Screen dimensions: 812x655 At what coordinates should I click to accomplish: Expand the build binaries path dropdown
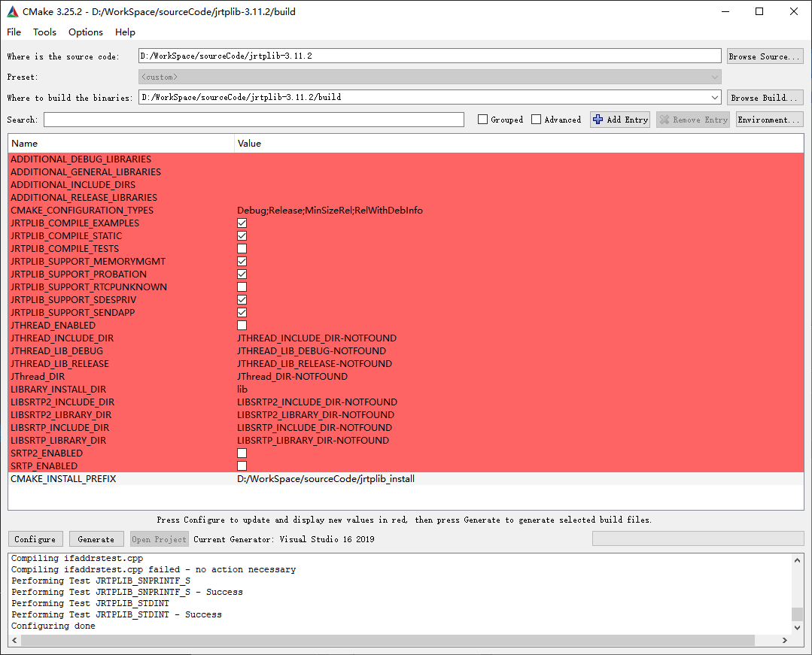tap(715, 97)
